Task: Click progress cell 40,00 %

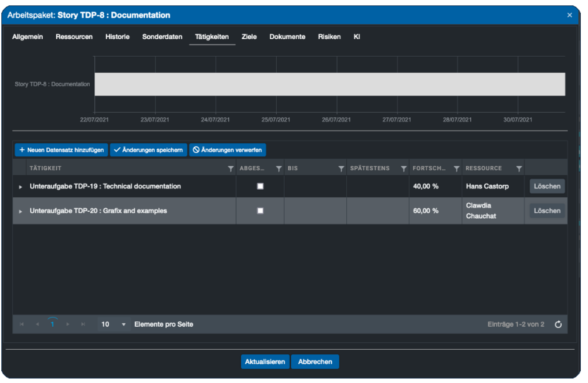Action: [x=435, y=186]
